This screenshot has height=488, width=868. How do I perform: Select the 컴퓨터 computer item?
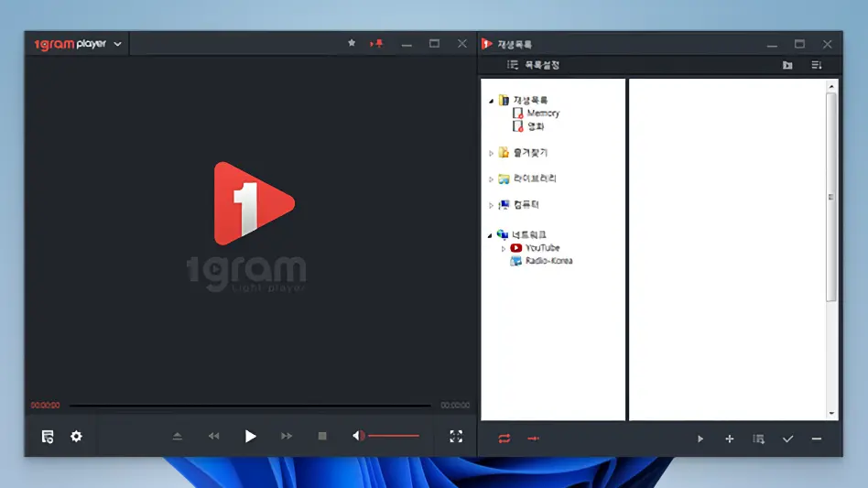tap(526, 205)
